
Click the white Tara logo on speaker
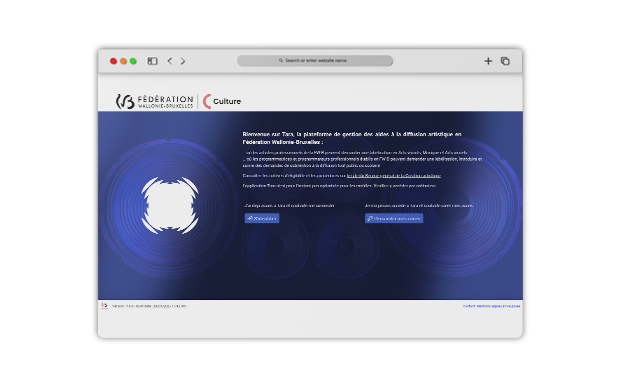170,205
